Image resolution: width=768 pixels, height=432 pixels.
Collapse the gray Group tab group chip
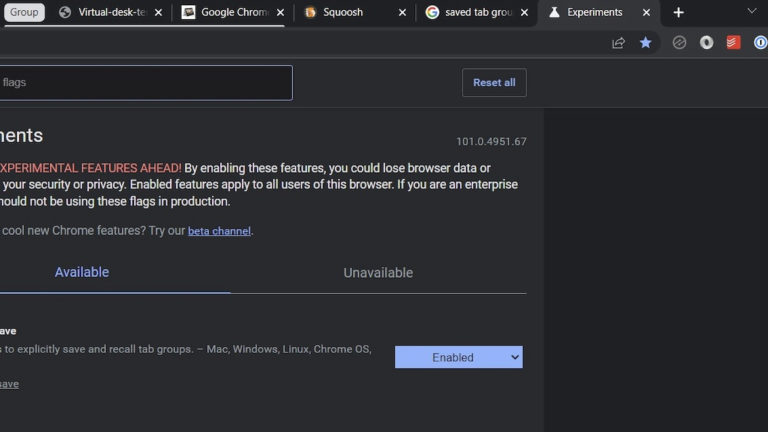coord(24,13)
